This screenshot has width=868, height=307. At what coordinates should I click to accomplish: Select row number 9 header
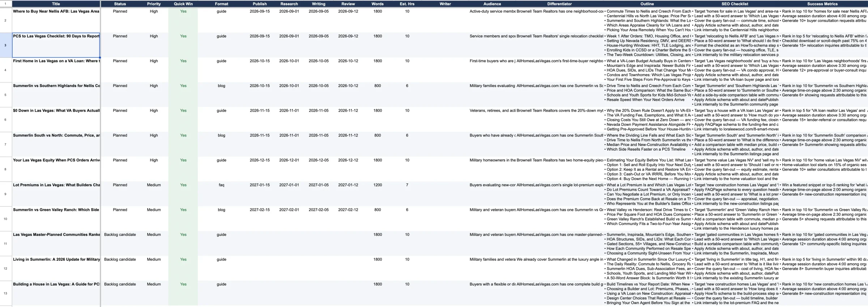(x=5, y=194)
